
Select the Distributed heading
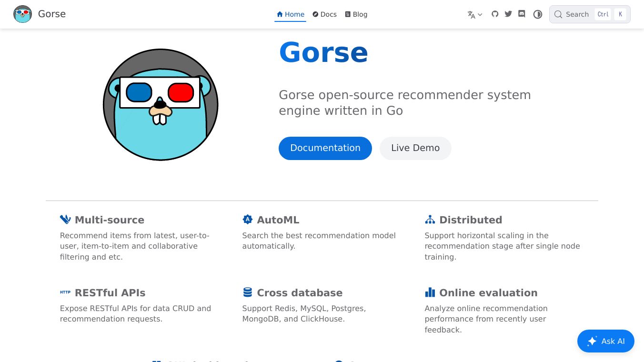(x=471, y=220)
